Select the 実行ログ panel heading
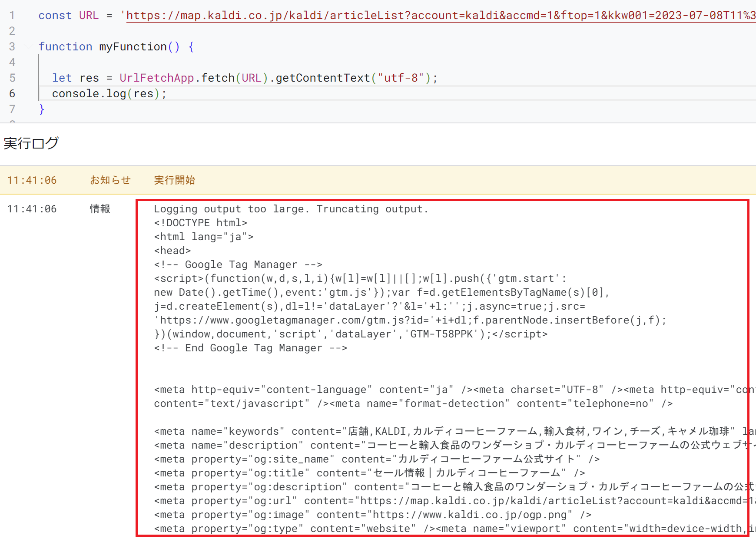Image resolution: width=756 pixels, height=542 pixels. (30, 143)
